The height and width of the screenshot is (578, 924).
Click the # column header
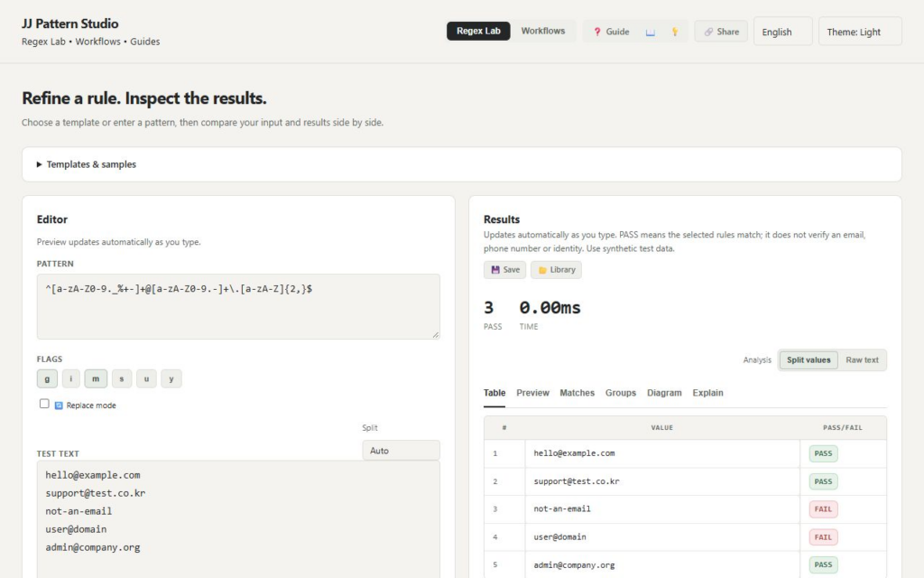tap(504, 427)
